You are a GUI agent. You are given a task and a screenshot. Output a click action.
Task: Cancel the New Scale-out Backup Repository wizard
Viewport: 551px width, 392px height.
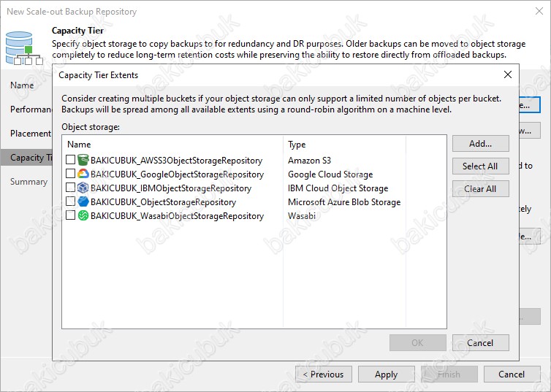tap(512, 374)
